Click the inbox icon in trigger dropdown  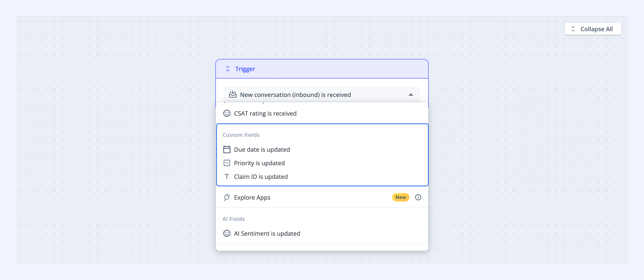pyautogui.click(x=233, y=94)
